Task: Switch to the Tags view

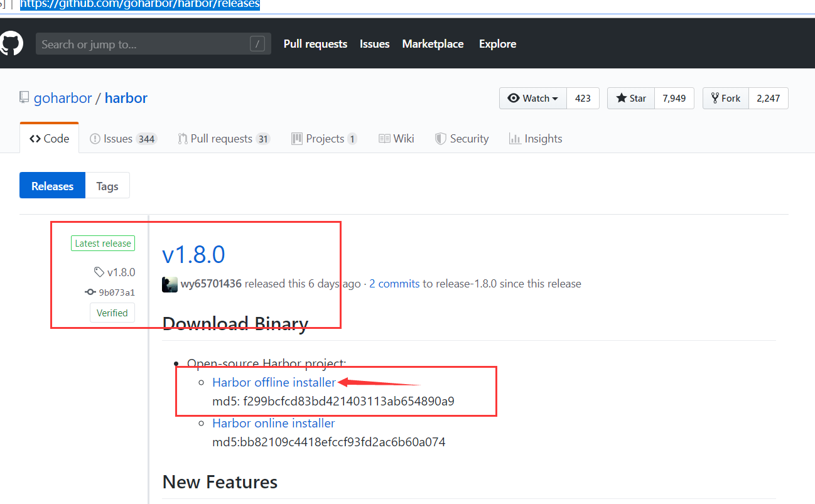Action: point(107,186)
